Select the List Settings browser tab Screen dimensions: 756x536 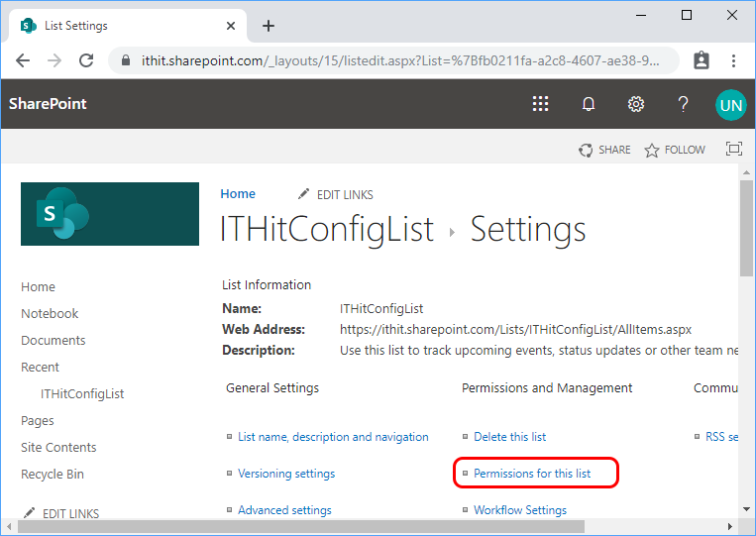click(x=127, y=26)
